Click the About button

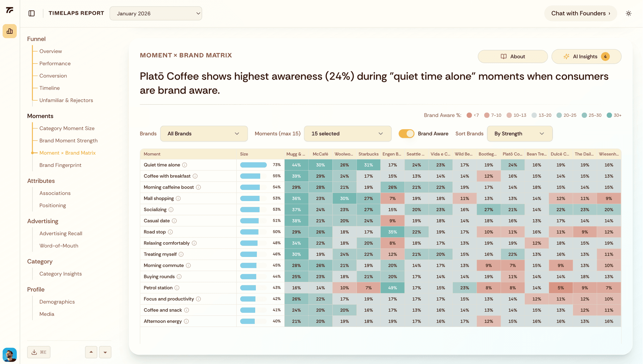click(x=513, y=57)
